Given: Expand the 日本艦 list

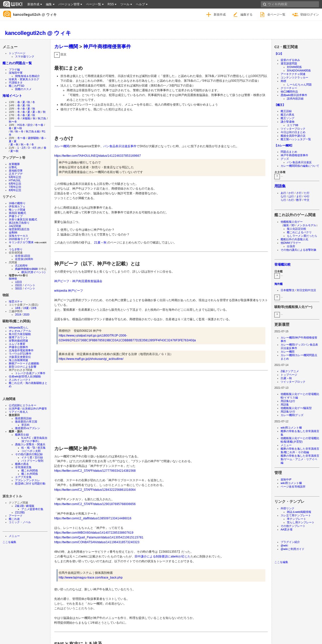Looking at the screenshot, I should (277, 276).
